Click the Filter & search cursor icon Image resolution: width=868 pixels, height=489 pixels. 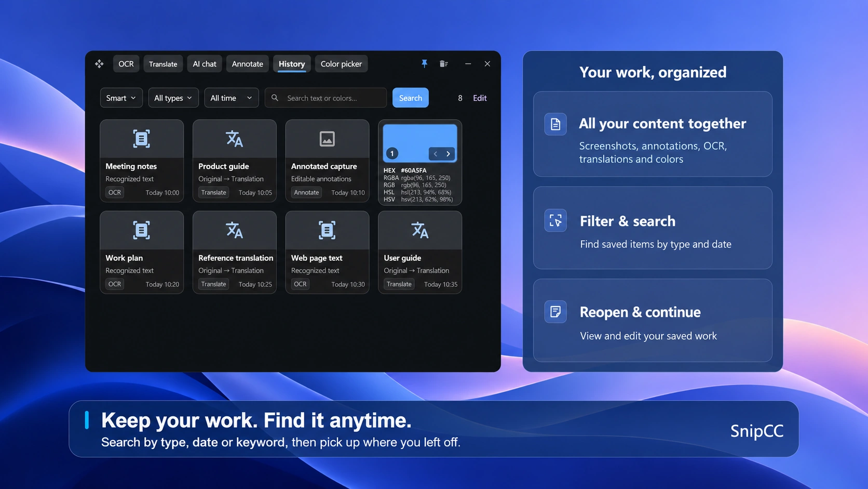point(555,221)
